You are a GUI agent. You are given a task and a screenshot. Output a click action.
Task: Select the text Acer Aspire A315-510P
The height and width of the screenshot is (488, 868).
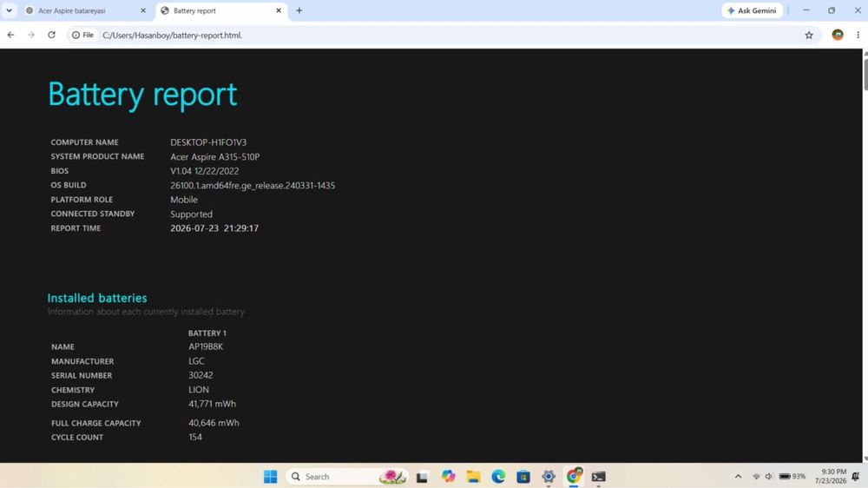pyautogui.click(x=214, y=157)
